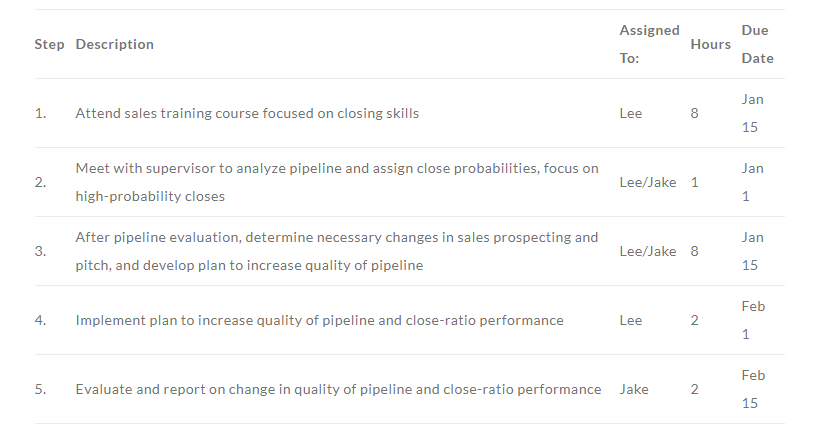Image resolution: width=826 pixels, height=442 pixels.
Task: Click the Hours column header
Action: click(x=710, y=44)
